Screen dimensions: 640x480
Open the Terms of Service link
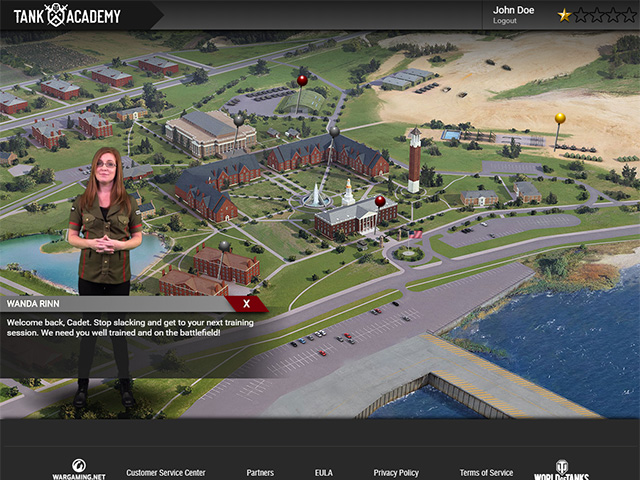pos(486,472)
